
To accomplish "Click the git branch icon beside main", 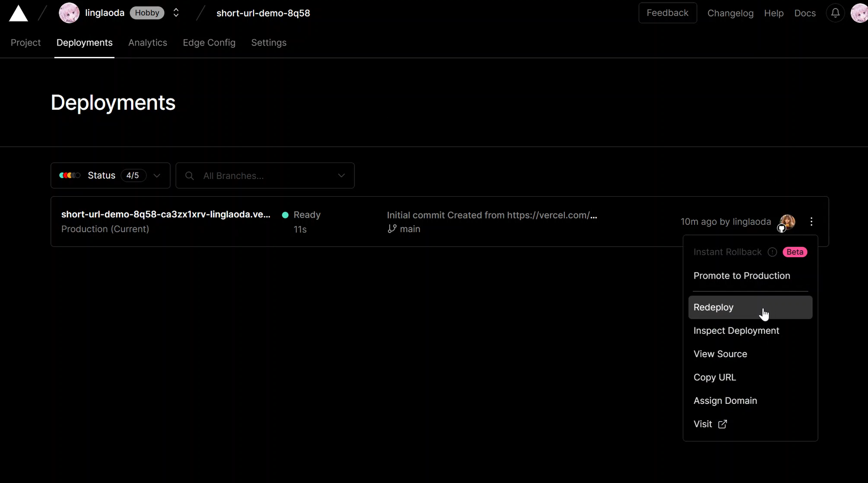I will 392,229.
